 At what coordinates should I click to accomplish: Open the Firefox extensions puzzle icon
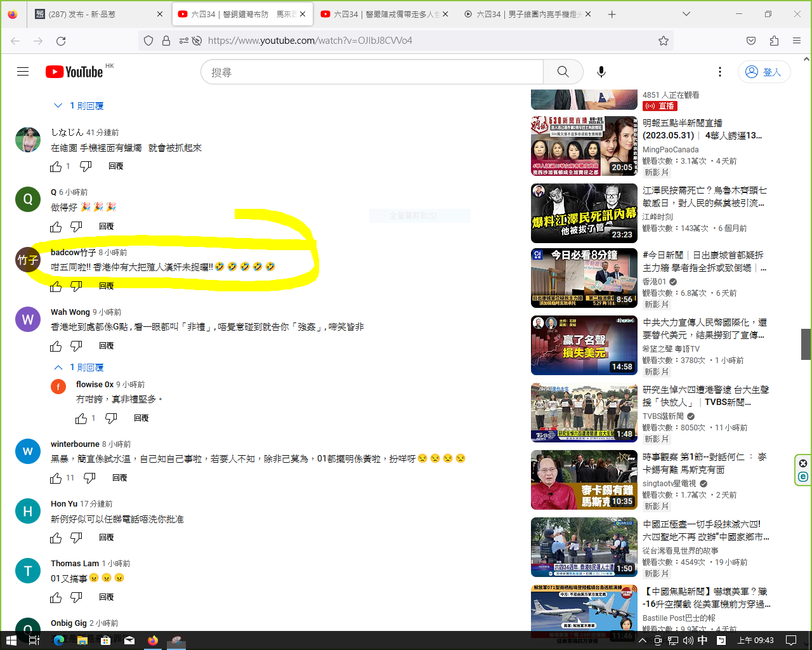pos(774,41)
